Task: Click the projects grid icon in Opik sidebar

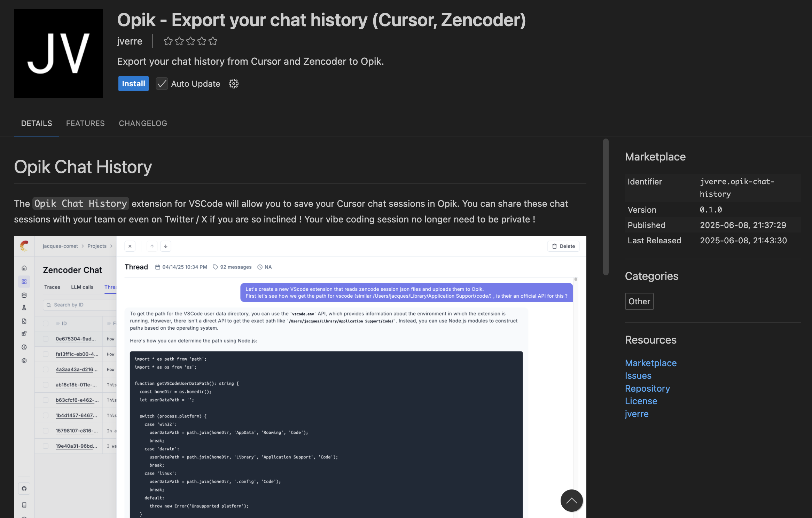Action: pyautogui.click(x=24, y=281)
